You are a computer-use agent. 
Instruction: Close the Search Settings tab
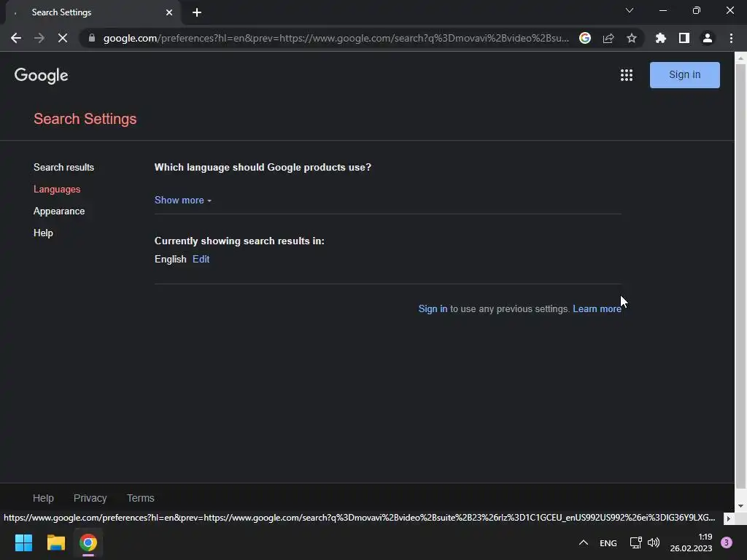(169, 12)
